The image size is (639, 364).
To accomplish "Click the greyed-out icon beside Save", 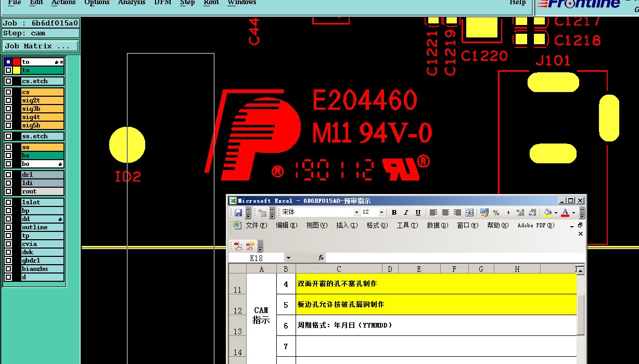I will pos(262,213).
